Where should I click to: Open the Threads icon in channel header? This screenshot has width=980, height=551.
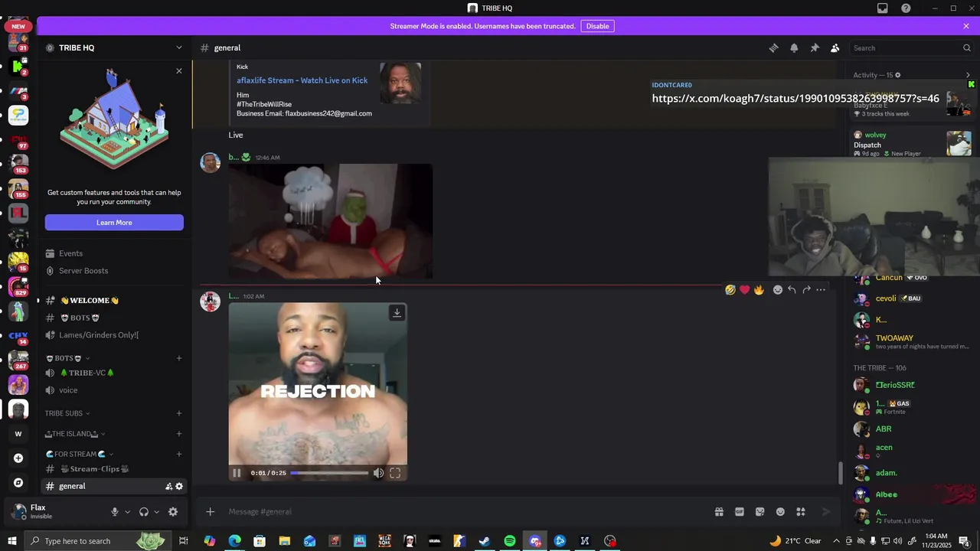pos(774,47)
